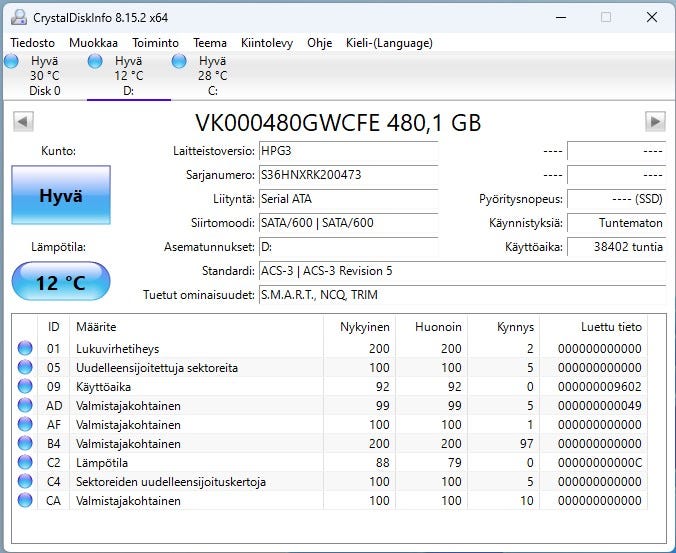The image size is (676, 553).
Task: Expand the Kiintolevy menu
Action: coord(267,43)
